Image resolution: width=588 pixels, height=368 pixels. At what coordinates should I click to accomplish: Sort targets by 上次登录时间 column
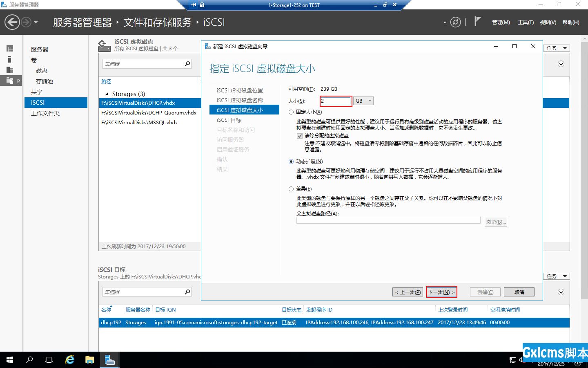click(x=453, y=310)
